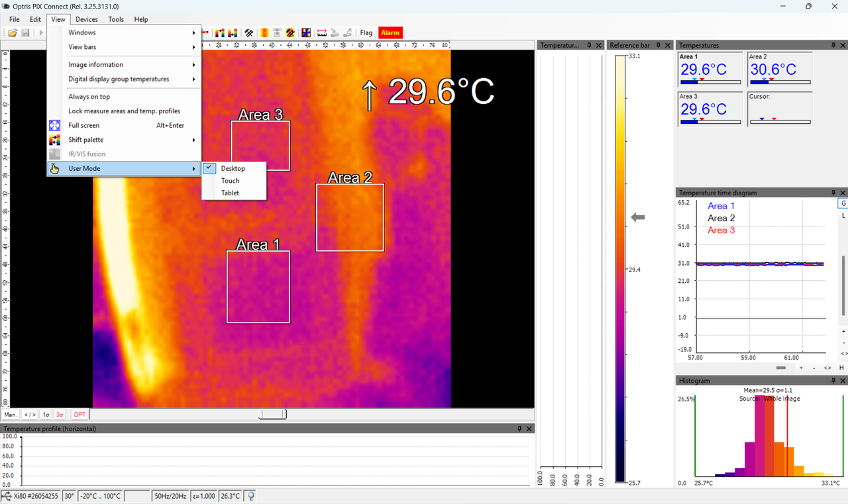Screen dimensions: 848x504
Task: Toggle the OPT scaling button
Action: click(79, 415)
